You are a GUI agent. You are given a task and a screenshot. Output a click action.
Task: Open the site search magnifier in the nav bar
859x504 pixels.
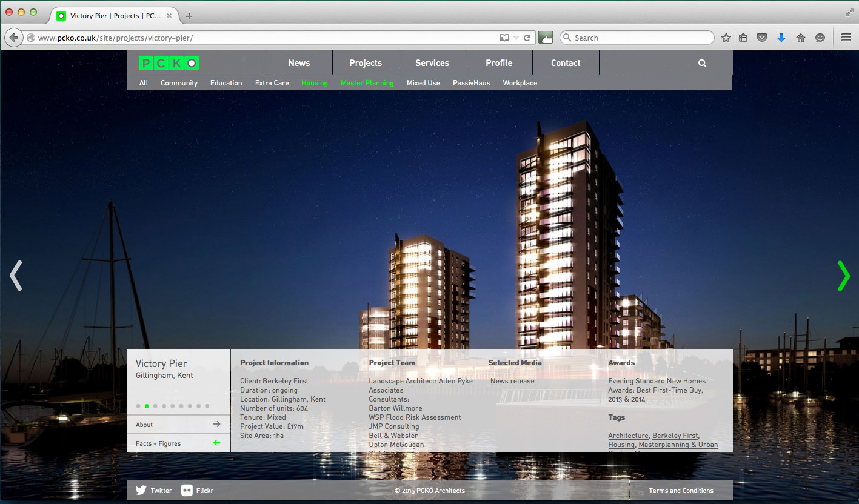702,63
